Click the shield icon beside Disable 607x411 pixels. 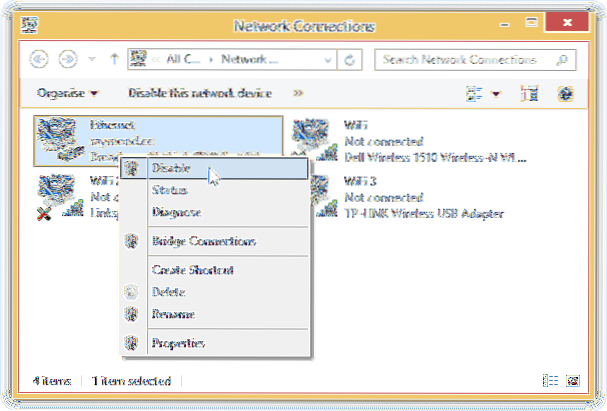tap(132, 168)
